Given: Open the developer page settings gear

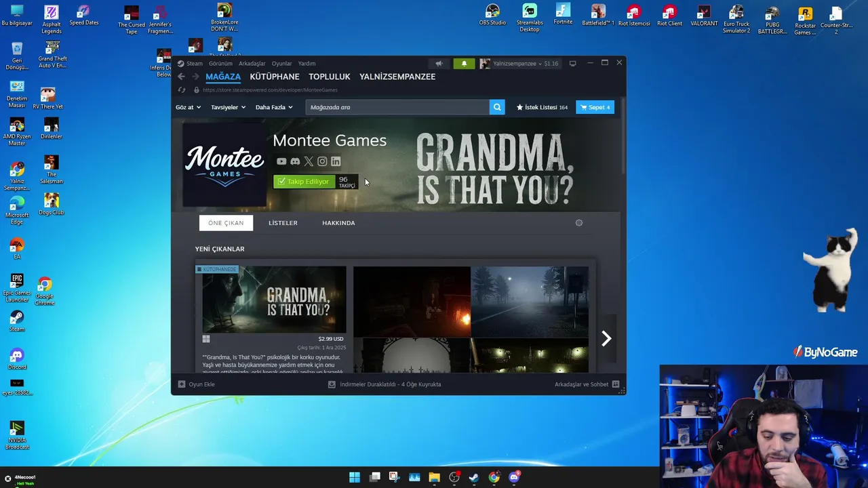Looking at the screenshot, I should pyautogui.click(x=579, y=223).
